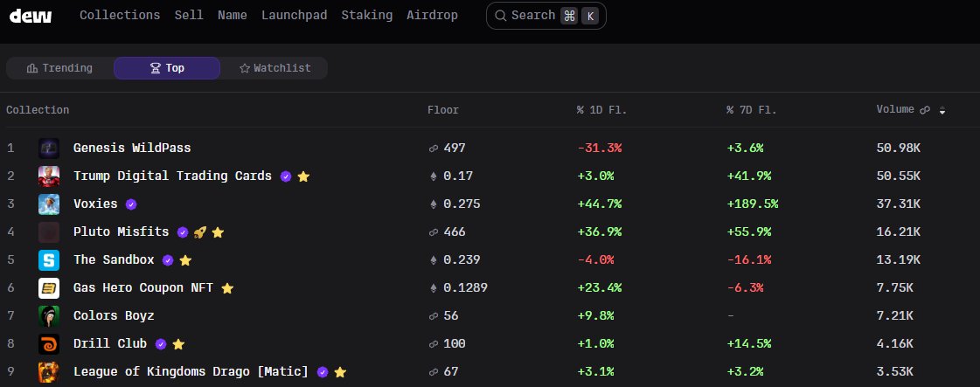
Task: Click the Drill Club verified badge
Action: pos(161,344)
